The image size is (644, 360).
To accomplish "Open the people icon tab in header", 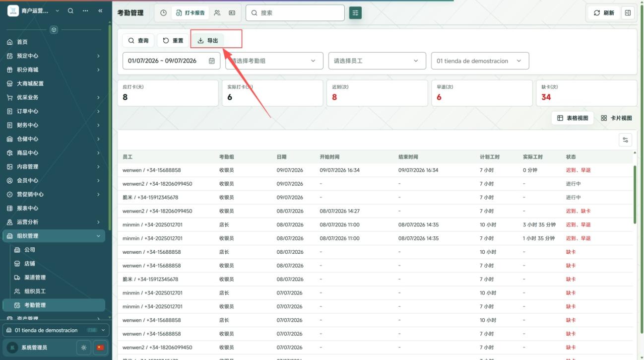I will point(217,13).
